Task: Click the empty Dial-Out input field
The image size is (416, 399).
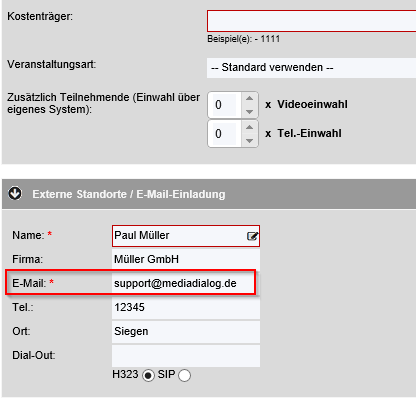Action: 186,356
